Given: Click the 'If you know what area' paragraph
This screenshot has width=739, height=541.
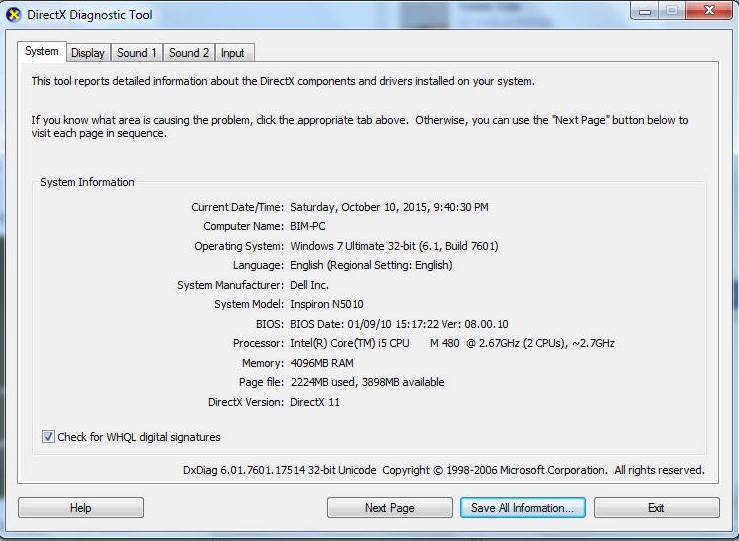Looking at the screenshot, I should coord(360,126).
